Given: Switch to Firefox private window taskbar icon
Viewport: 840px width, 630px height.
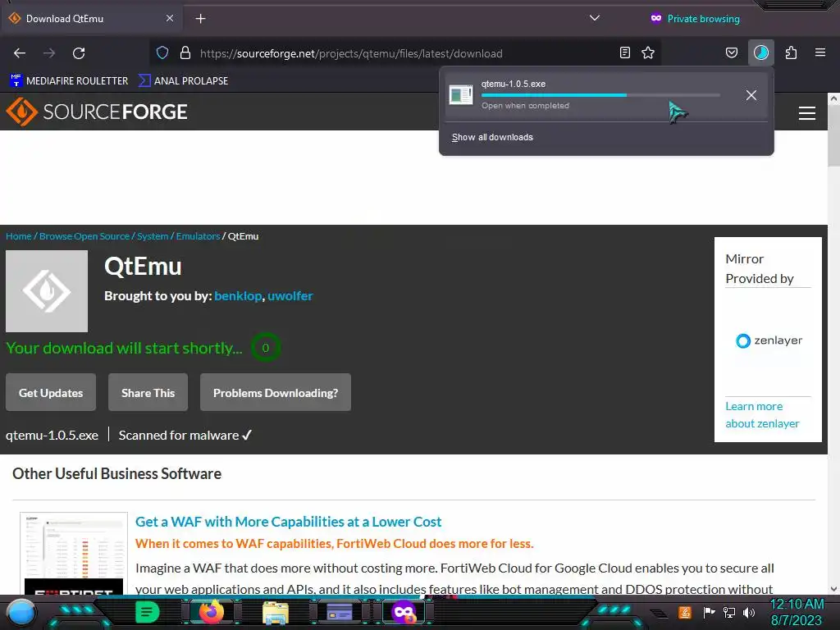Looking at the screenshot, I should coord(404,612).
